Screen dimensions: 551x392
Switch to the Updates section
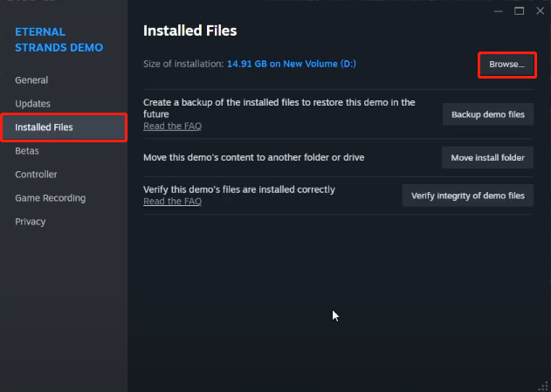32,104
